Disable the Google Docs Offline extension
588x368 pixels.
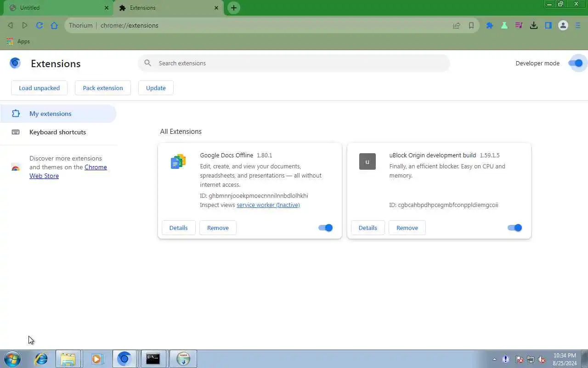[325, 228]
